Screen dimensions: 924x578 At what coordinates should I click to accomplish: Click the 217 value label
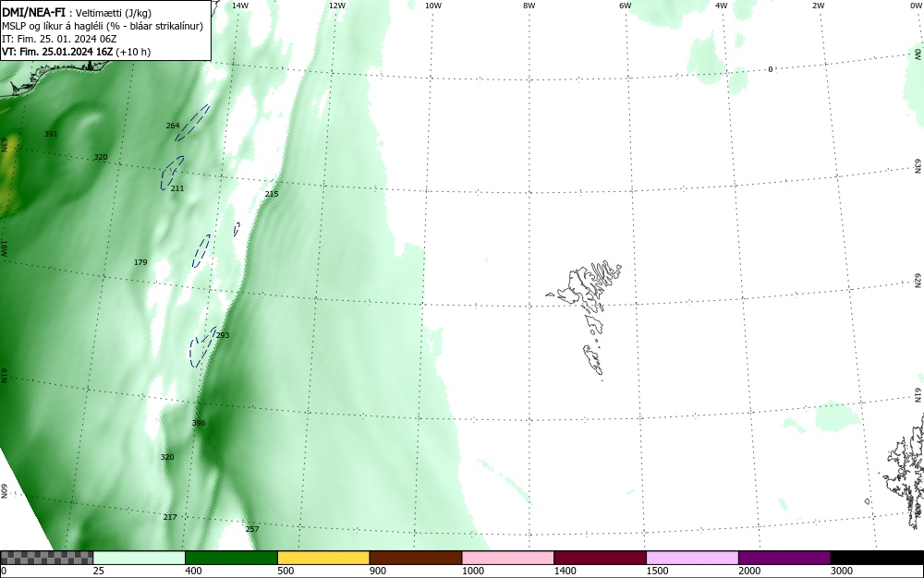170,517
